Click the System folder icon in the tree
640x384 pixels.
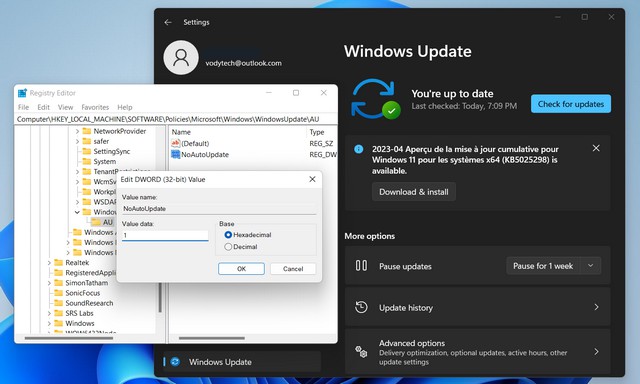(x=87, y=161)
